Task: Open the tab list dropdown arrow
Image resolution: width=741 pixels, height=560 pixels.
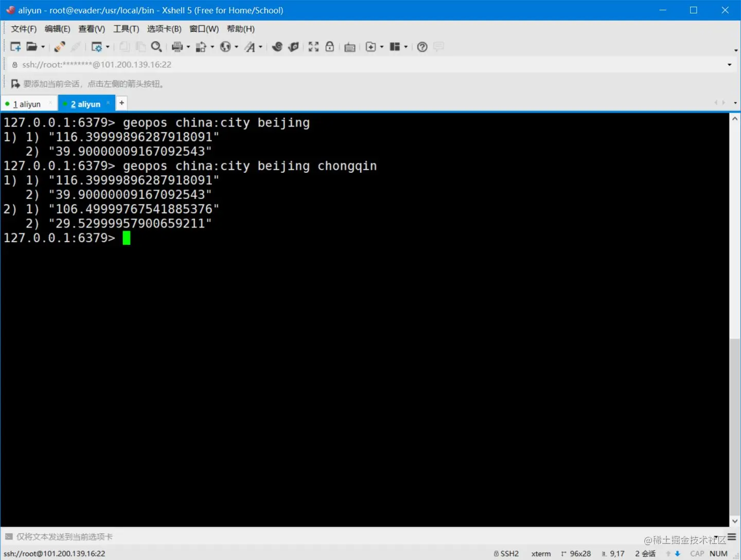Action: [735, 103]
